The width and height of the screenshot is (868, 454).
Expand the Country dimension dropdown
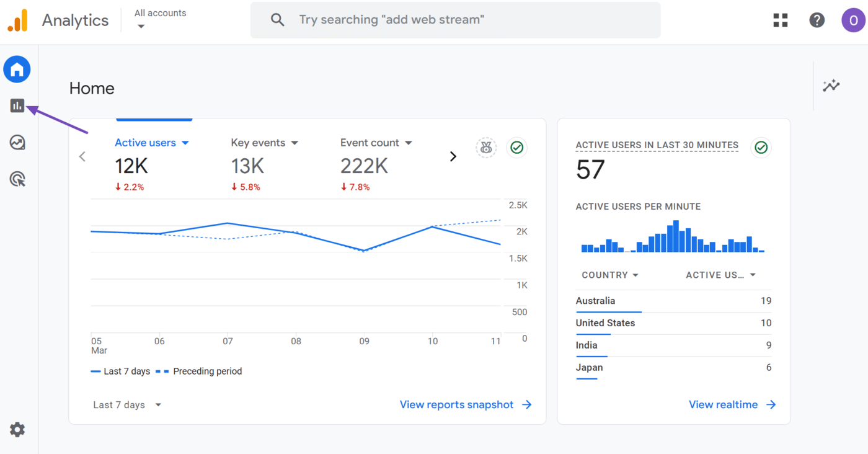tap(610, 275)
